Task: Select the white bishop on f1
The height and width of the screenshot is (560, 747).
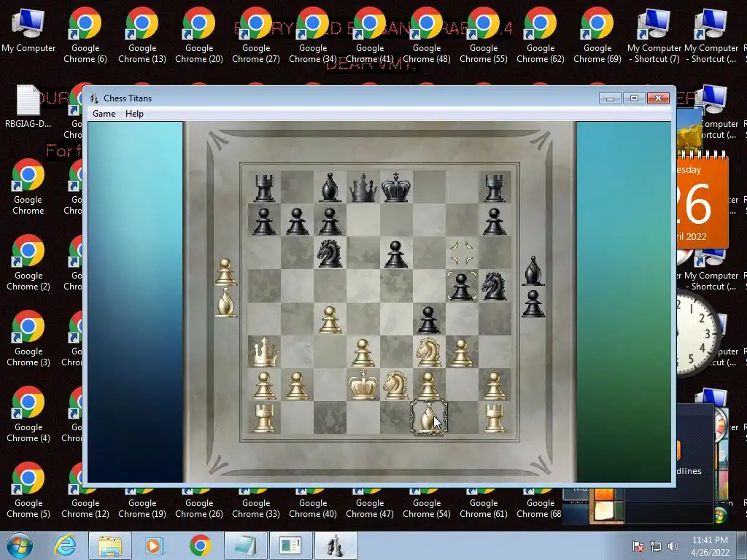Action: (x=429, y=418)
